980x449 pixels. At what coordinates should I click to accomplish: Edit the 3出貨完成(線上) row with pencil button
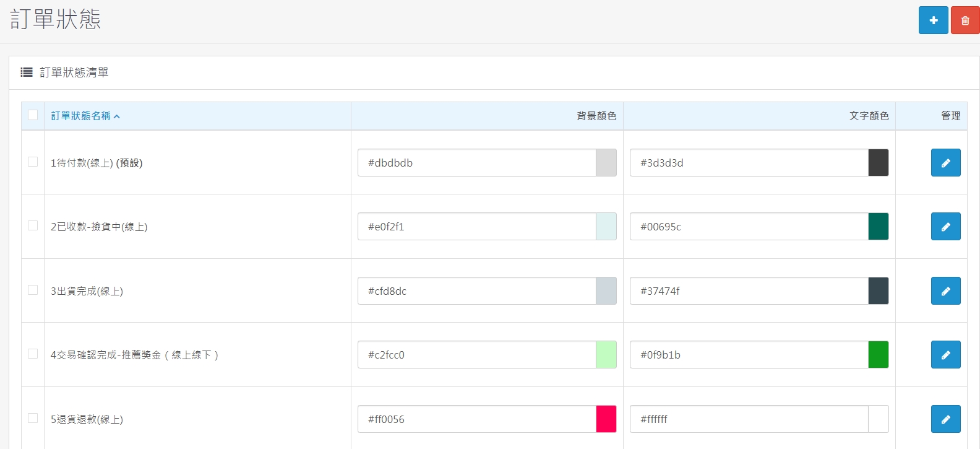945,291
